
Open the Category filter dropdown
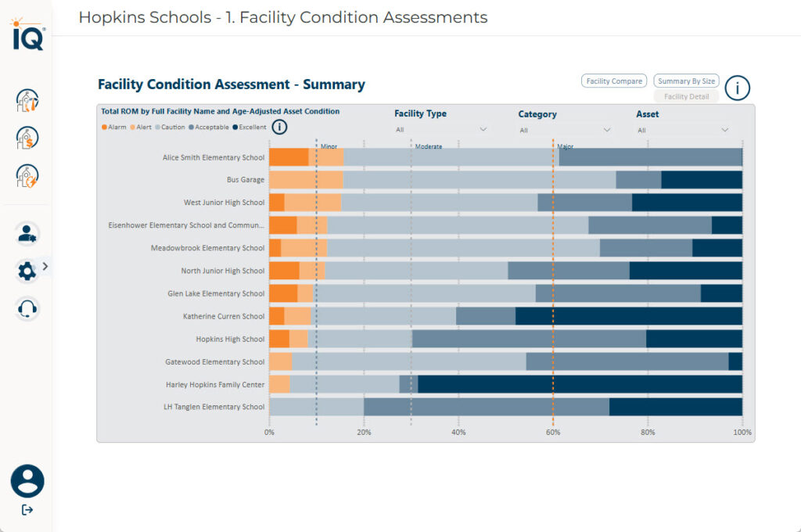tap(565, 130)
